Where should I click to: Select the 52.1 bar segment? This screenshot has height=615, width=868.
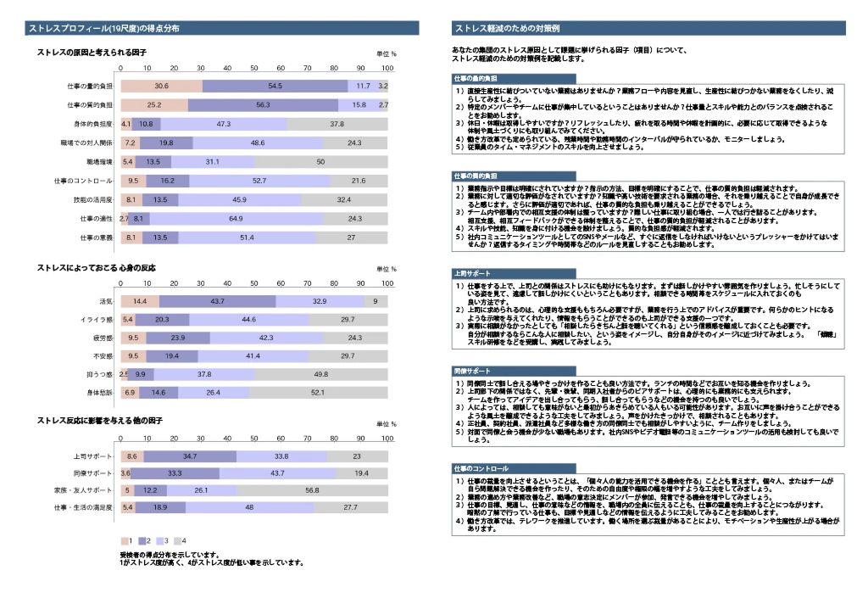point(318,393)
